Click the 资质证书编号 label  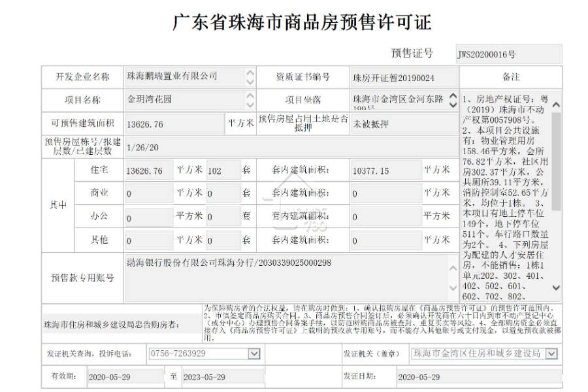(x=302, y=77)
